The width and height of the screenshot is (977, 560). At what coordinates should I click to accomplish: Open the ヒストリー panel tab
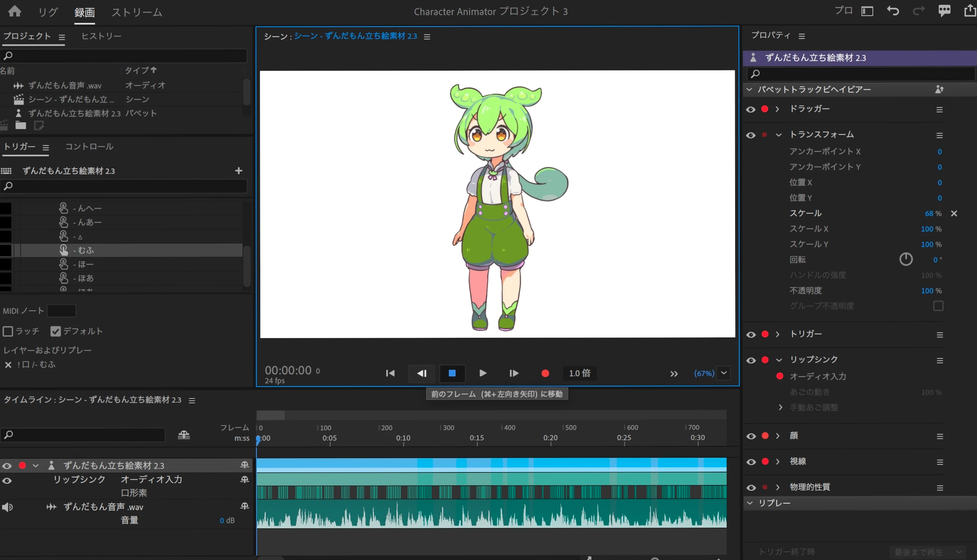pyautogui.click(x=101, y=36)
